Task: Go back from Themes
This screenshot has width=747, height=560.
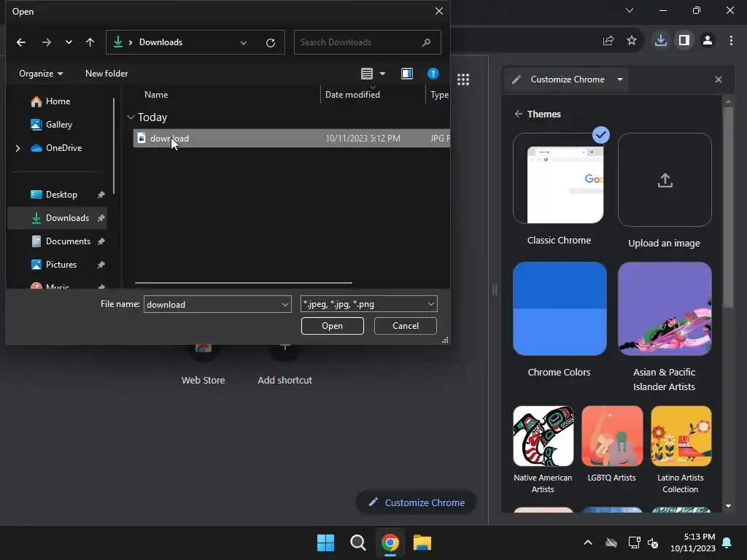Action: (x=519, y=114)
